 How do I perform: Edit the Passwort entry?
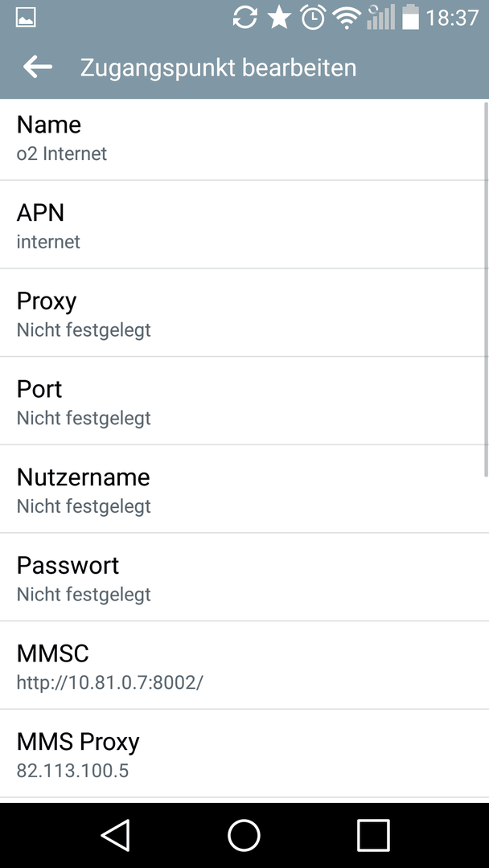[242, 577]
